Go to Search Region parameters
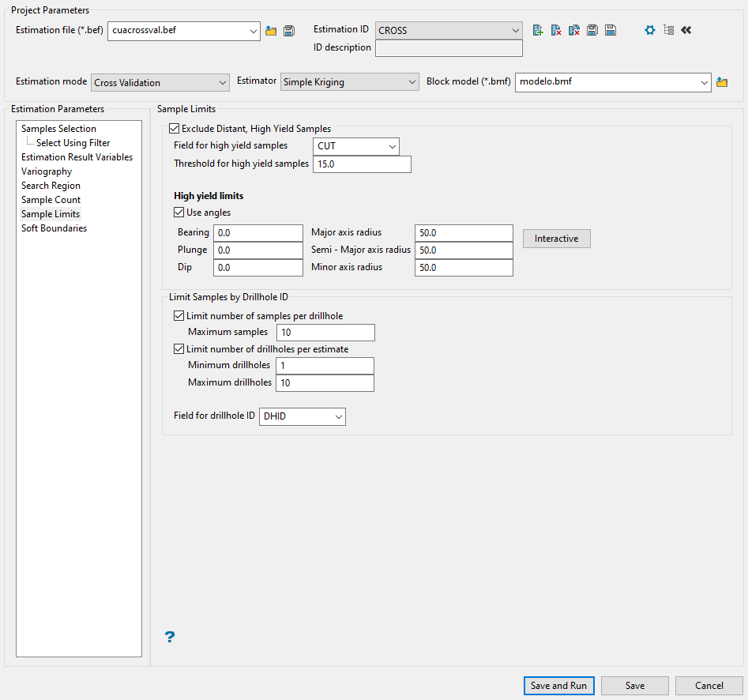 [x=51, y=186]
